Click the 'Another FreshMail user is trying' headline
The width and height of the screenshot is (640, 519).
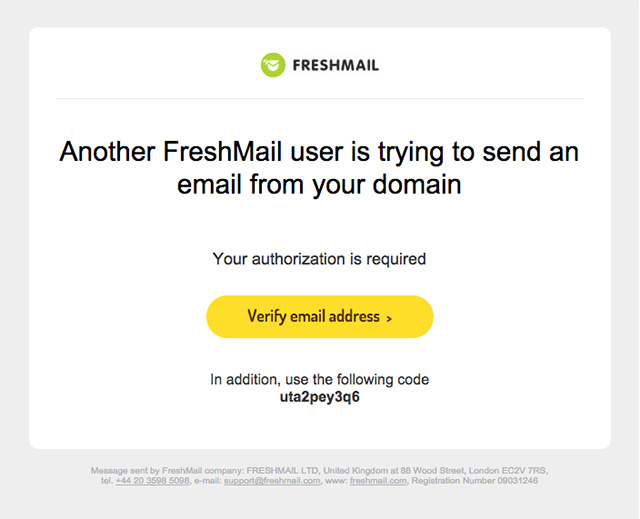pyautogui.click(x=319, y=152)
